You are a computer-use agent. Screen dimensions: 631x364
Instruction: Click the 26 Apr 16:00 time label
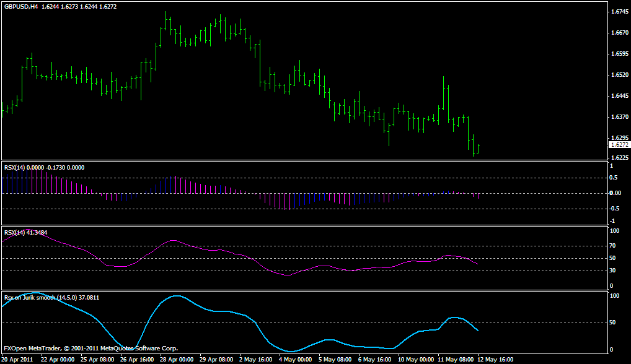tap(137, 359)
